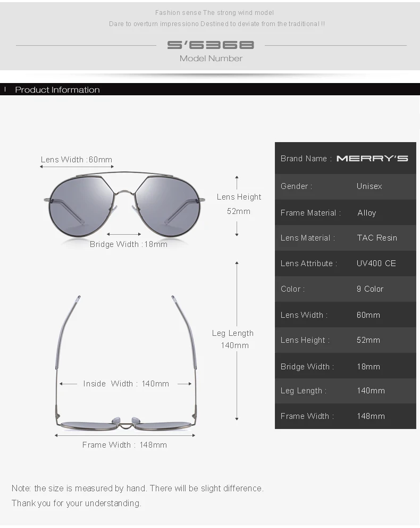Click the MERRY'S brand logo
Image resolution: width=420 pixels, height=528 pixels.
[372, 159]
